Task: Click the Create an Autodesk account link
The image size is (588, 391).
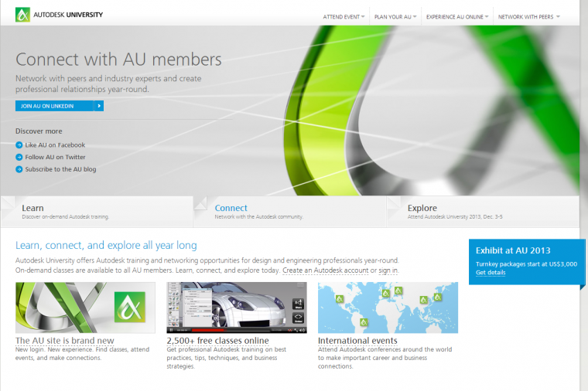Action: (x=325, y=270)
